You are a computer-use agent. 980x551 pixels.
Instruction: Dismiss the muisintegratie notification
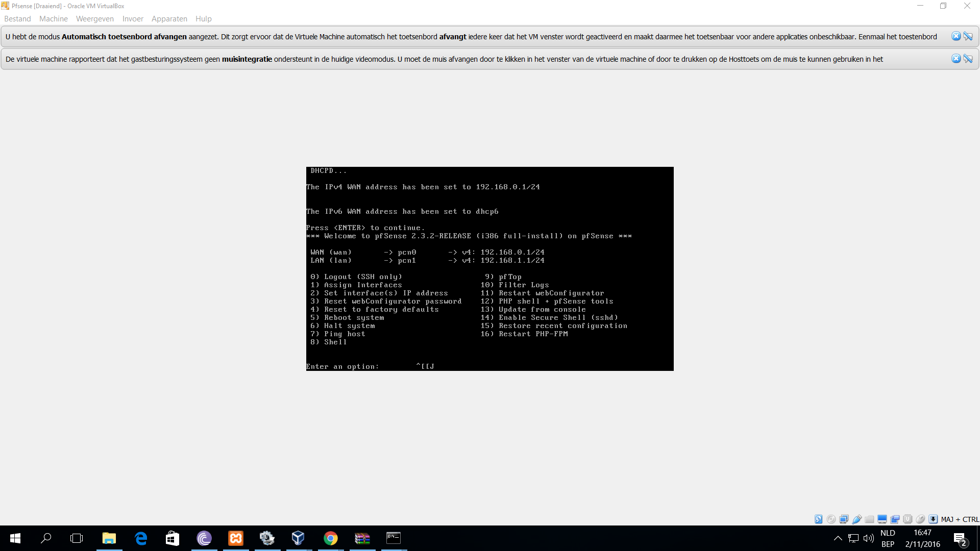click(x=956, y=59)
